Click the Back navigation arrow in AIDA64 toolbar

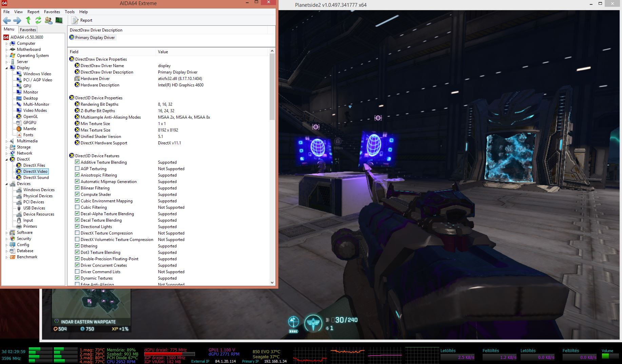point(7,20)
